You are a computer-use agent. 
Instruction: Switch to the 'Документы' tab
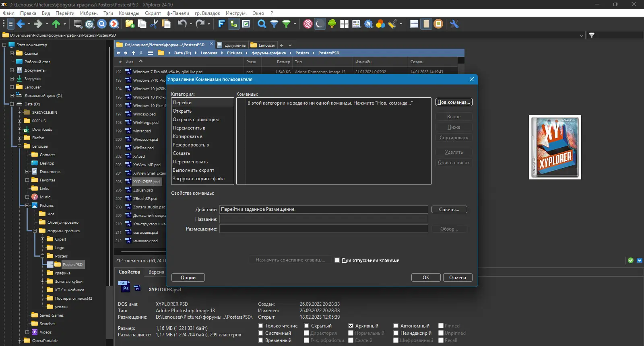click(232, 45)
